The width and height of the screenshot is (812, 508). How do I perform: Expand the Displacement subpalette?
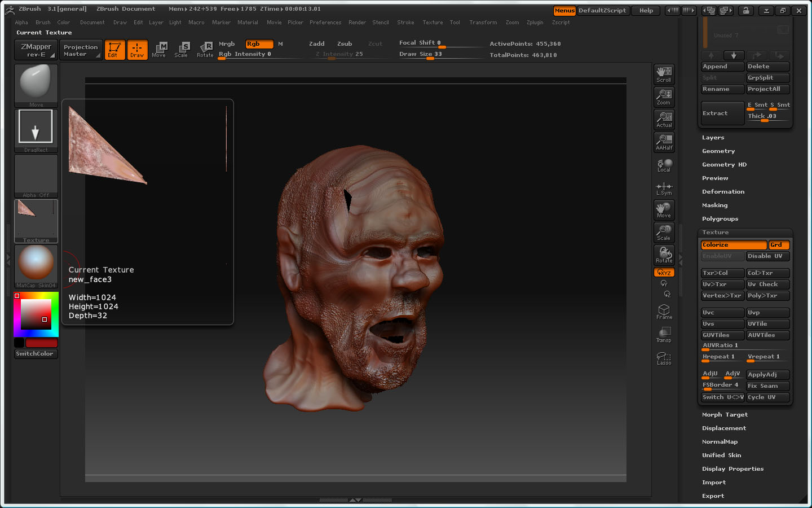(724, 428)
